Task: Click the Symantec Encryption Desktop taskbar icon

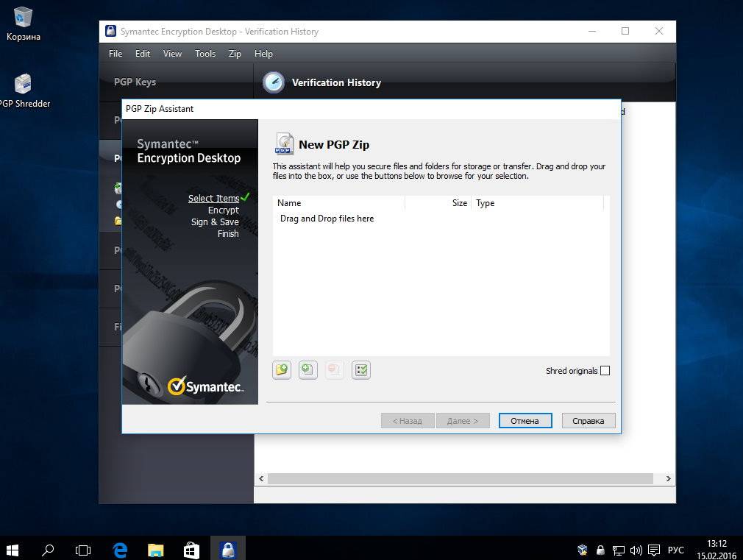Action: coord(228,550)
